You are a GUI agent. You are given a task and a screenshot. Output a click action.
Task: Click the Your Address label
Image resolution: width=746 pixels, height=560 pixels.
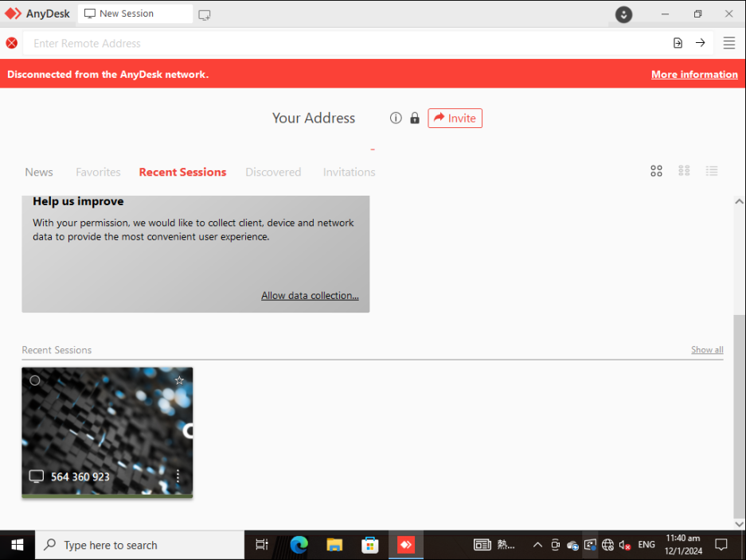pyautogui.click(x=314, y=118)
